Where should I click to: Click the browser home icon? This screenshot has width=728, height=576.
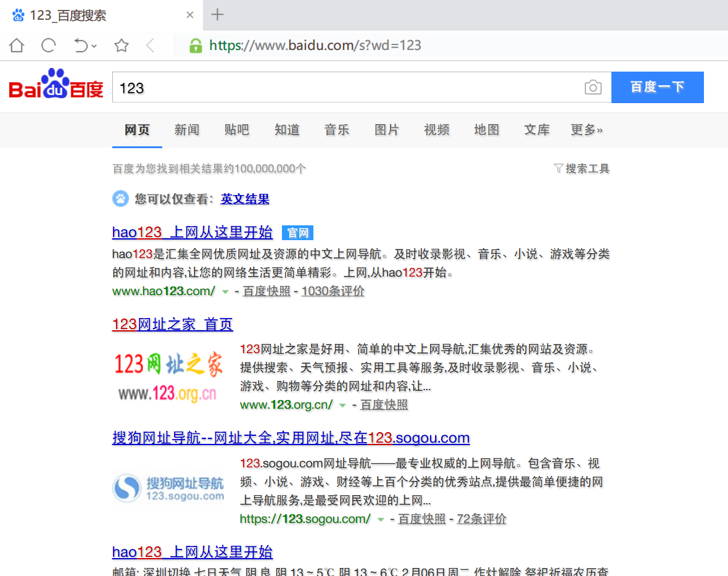(x=17, y=45)
